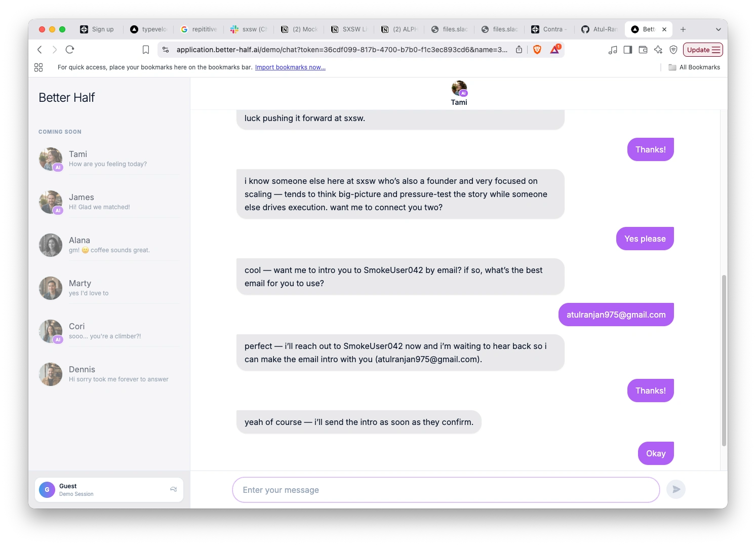Open the All Bookmarks folder
Screen dimensions: 756x546
pos(694,67)
